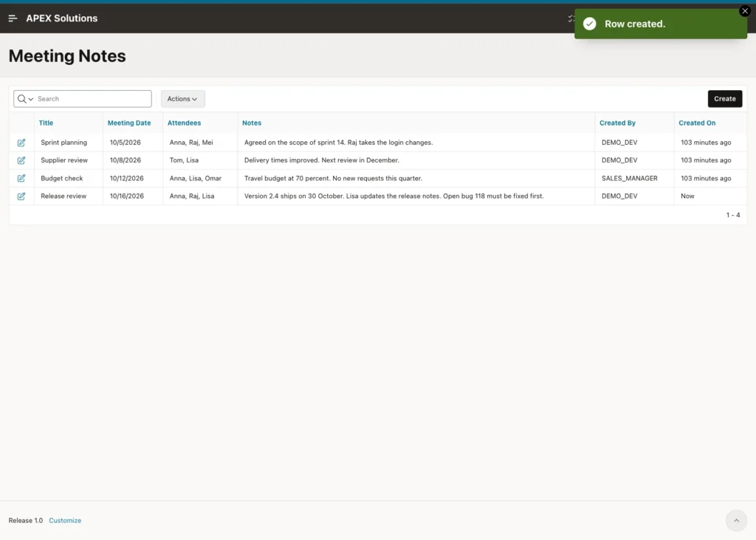The height and width of the screenshot is (540, 756).
Task: Click attendees 'Anna, Lisa, Omar'
Action: coord(196,178)
